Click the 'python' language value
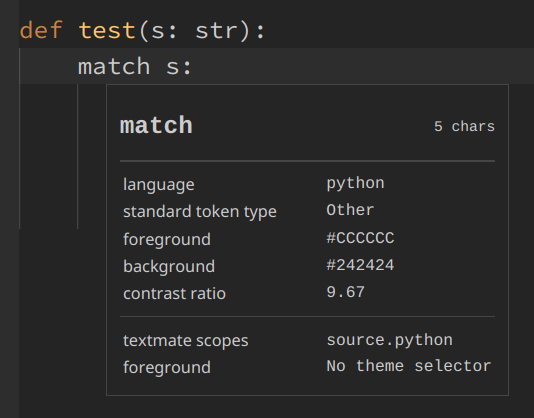This screenshot has width=534, height=418. tap(356, 184)
